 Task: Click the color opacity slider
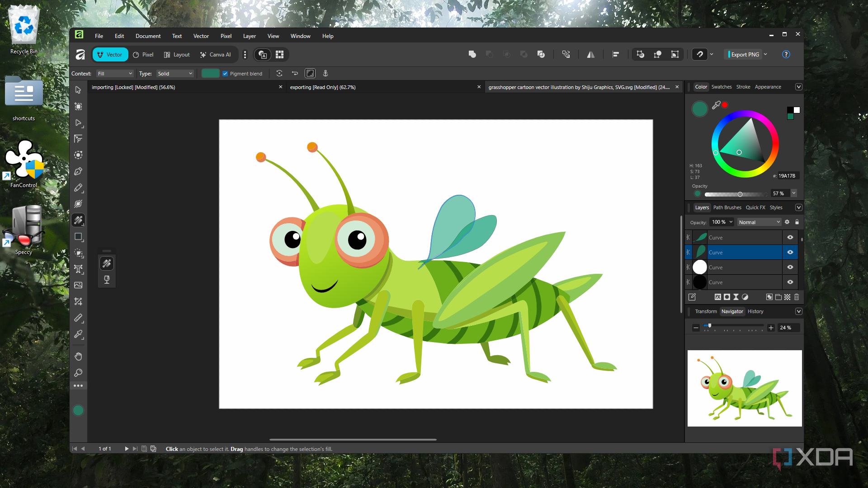tap(735, 194)
